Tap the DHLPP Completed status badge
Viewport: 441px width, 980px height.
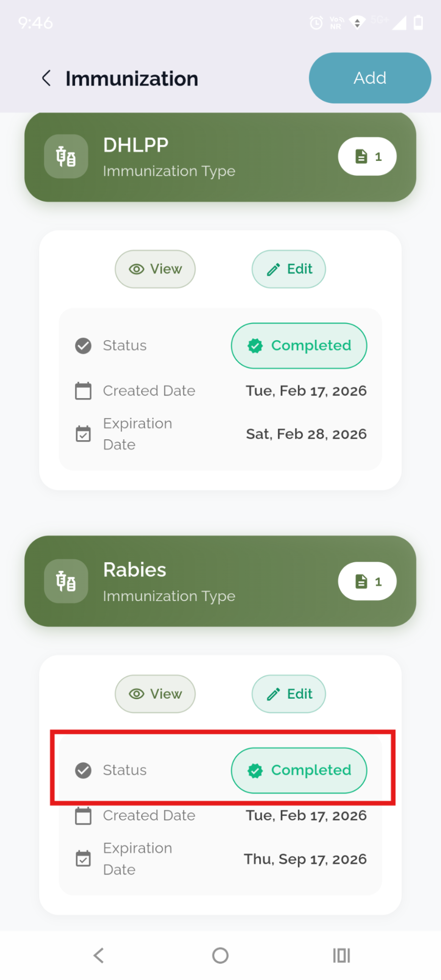point(299,346)
